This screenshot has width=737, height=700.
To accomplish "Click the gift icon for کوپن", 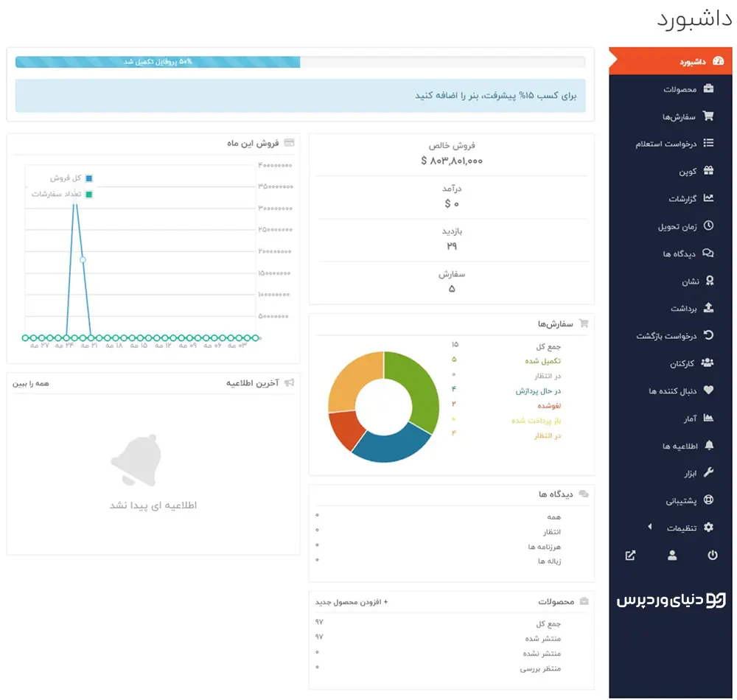I will tap(708, 170).
